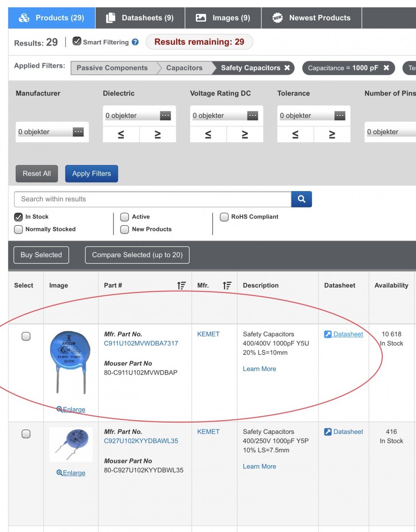416x532 pixels.
Task: Set Voltage Rating DC greater-than-or-equal operator
Action: pos(245,134)
